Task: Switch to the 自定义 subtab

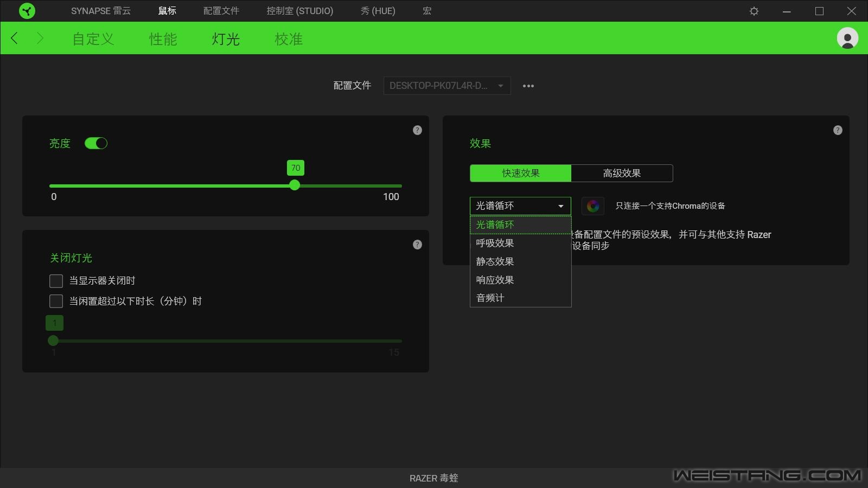Action: tap(93, 39)
